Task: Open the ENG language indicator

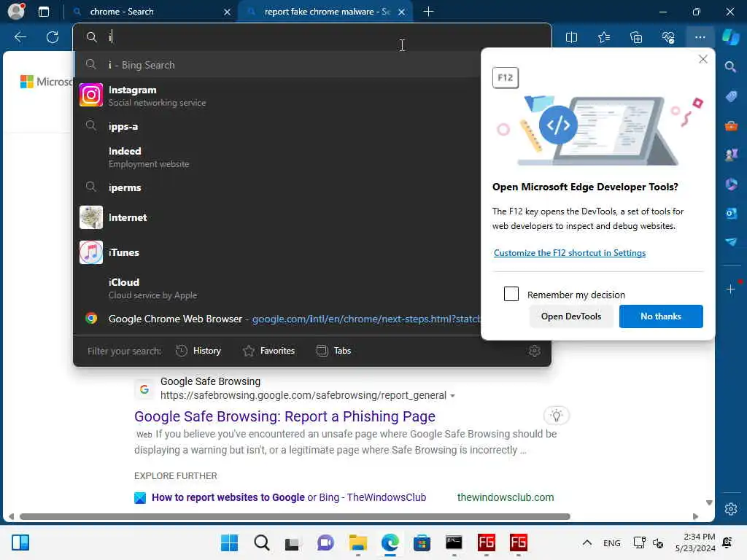Action: coord(612,542)
